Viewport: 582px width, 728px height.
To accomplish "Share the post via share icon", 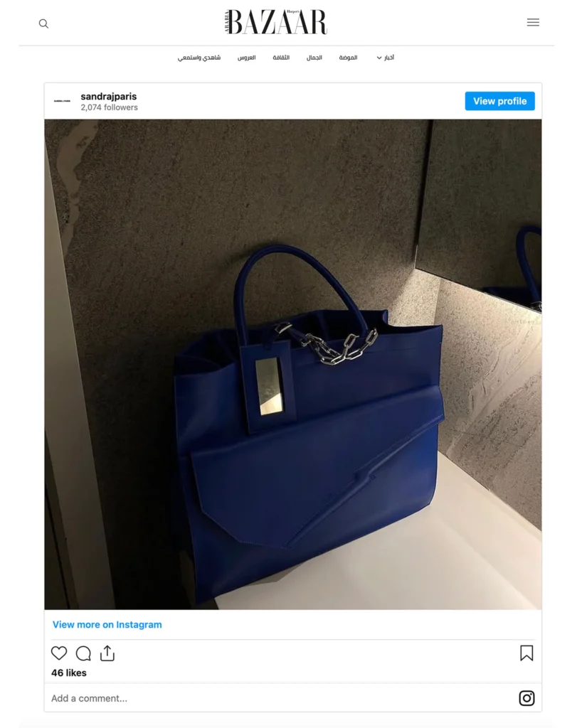I will 107,653.
